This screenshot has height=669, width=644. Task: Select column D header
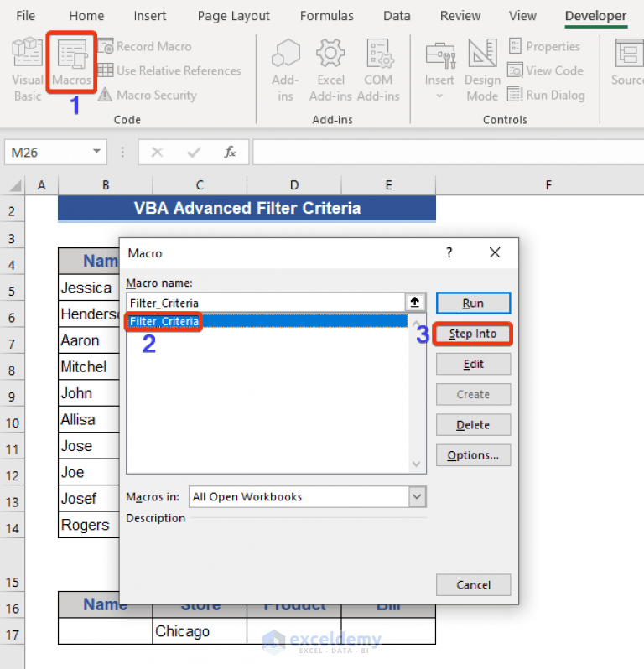click(x=294, y=185)
